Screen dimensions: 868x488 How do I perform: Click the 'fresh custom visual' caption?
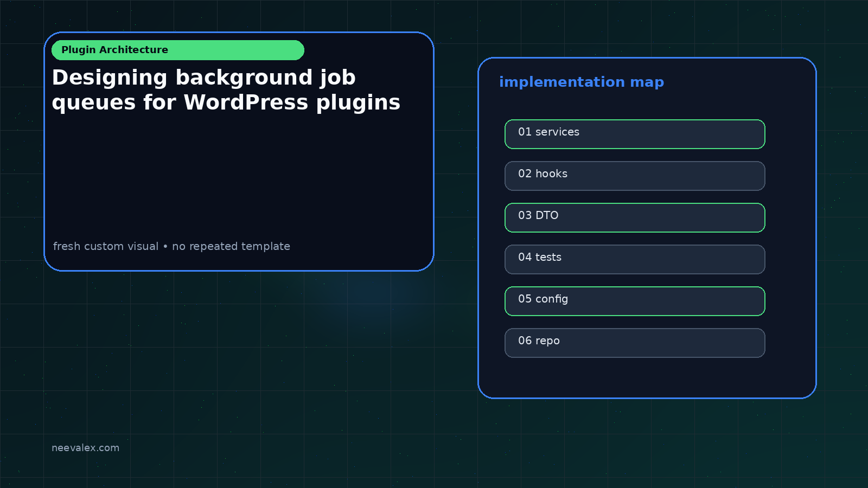(171, 246)
